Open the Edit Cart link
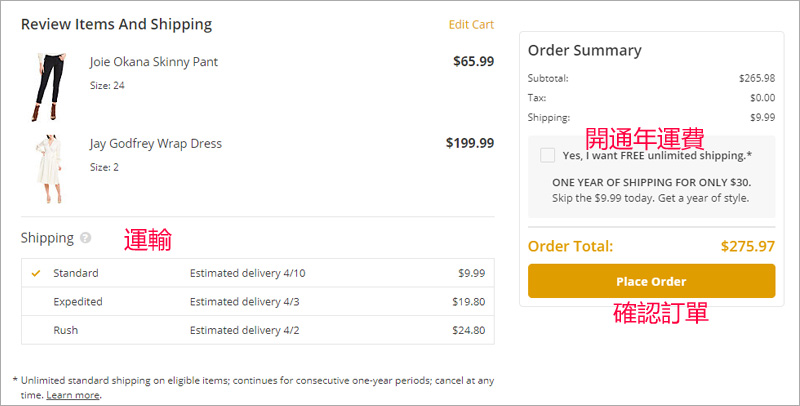Screen dimensions: 800x406 tap(471, 25)
